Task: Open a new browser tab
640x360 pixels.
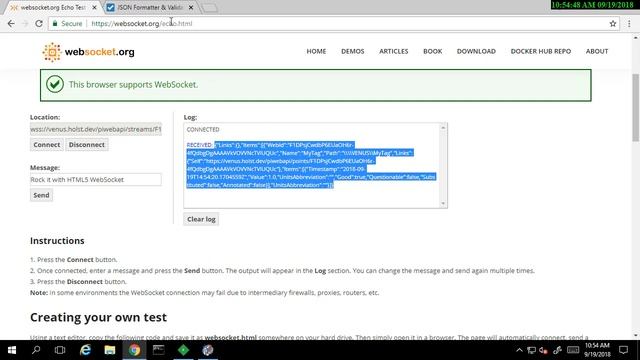Action: 210,8
